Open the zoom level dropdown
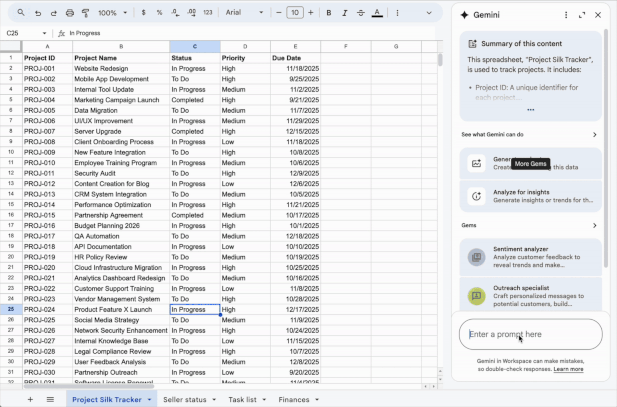The height and width of the screenshot is (407, 617). click(110, 13)
